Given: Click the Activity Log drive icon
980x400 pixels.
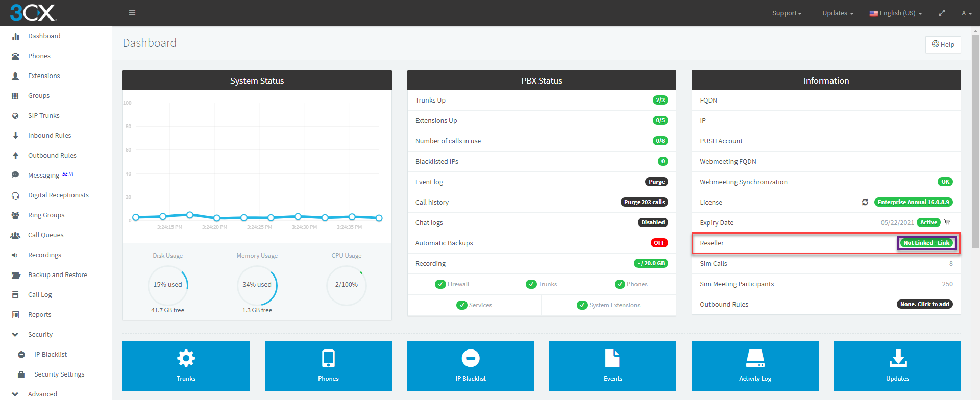Looking at the screenshot, I should pos(755,358).
